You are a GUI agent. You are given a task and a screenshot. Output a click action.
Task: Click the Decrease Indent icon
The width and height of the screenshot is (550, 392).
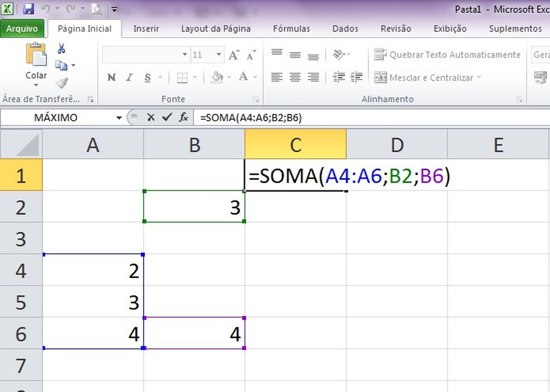(339, 77)
